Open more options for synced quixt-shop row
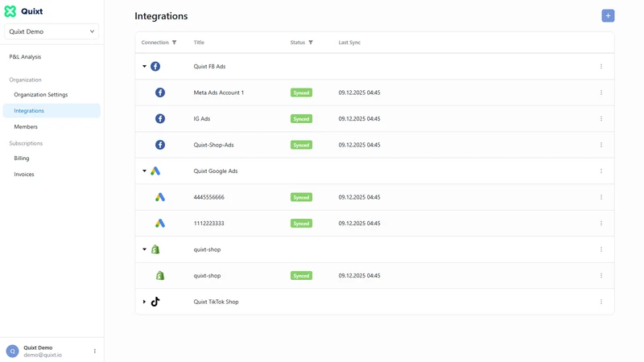Viewport: 644px width, 362px height. [601, 275]
